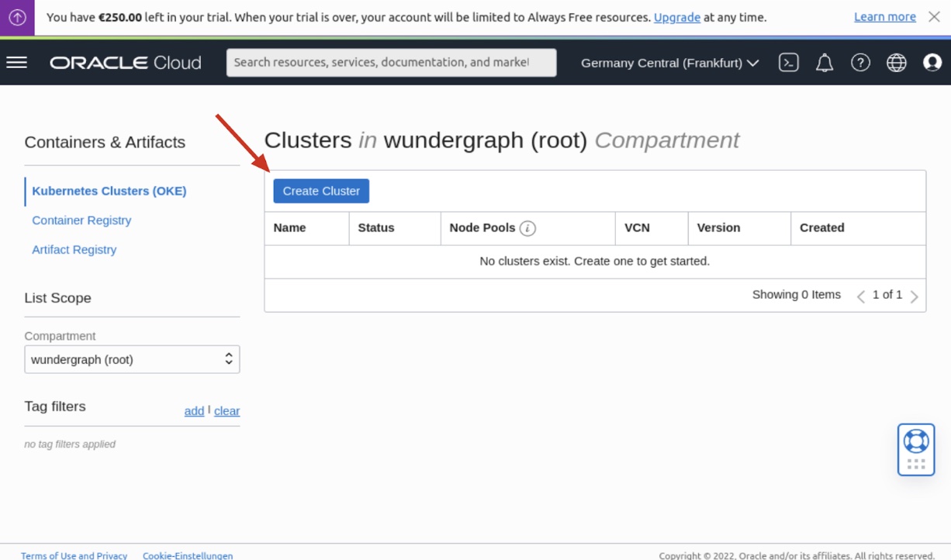Add a tag filter
This screenshot has height=560, width=951.
point(194,411)
